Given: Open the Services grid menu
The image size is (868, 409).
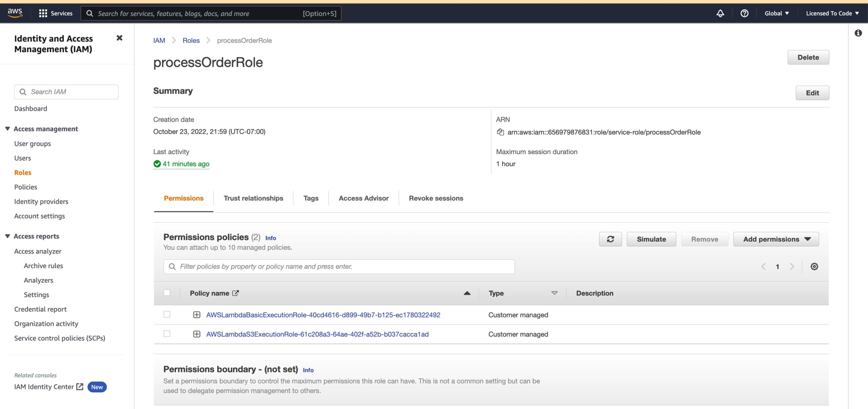Looking at the screenshot, I should pyautogui.click(x=43, y=13).
